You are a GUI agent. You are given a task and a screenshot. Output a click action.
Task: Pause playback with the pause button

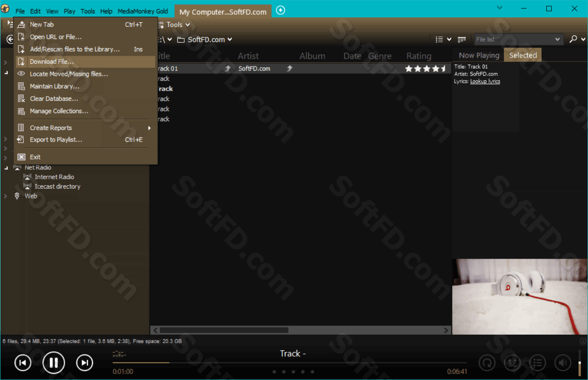(54, 362)
